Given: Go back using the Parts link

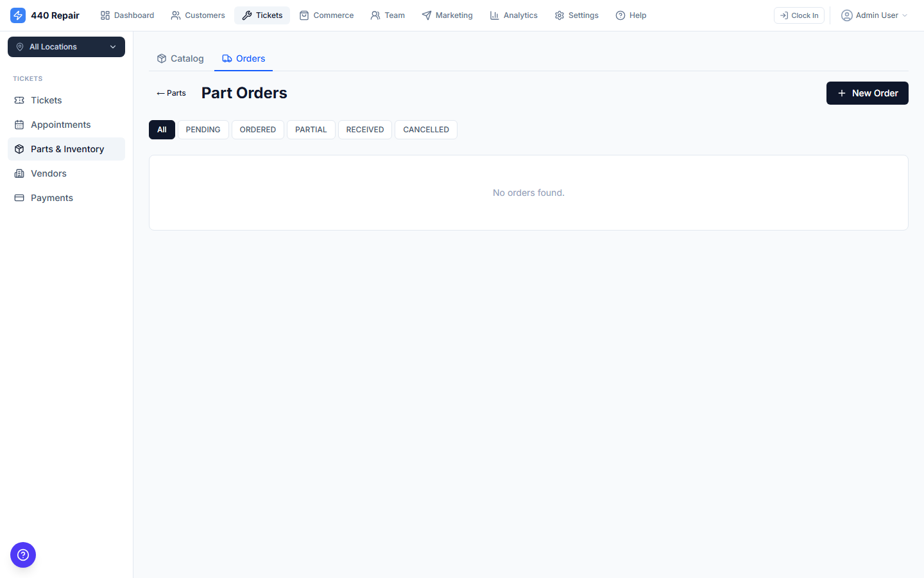Looking at the screenshot, I should click(x=171, y=92).
